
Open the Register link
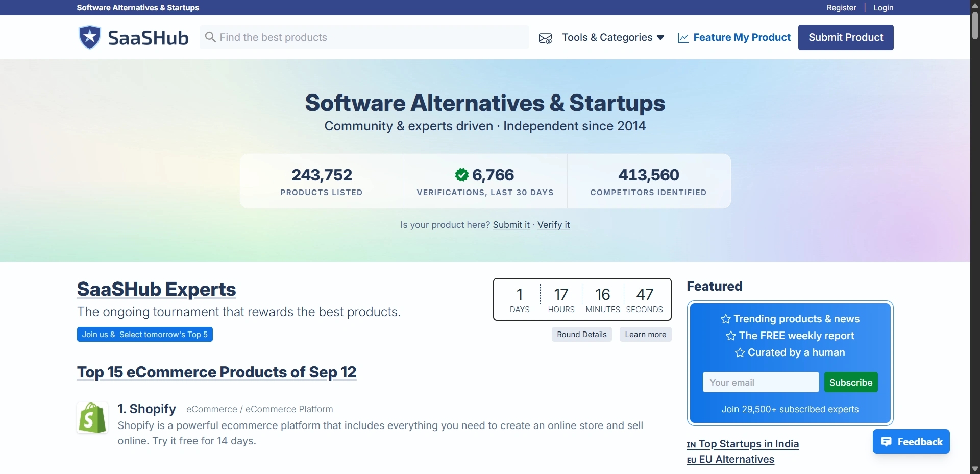click(x=841, y=8)
